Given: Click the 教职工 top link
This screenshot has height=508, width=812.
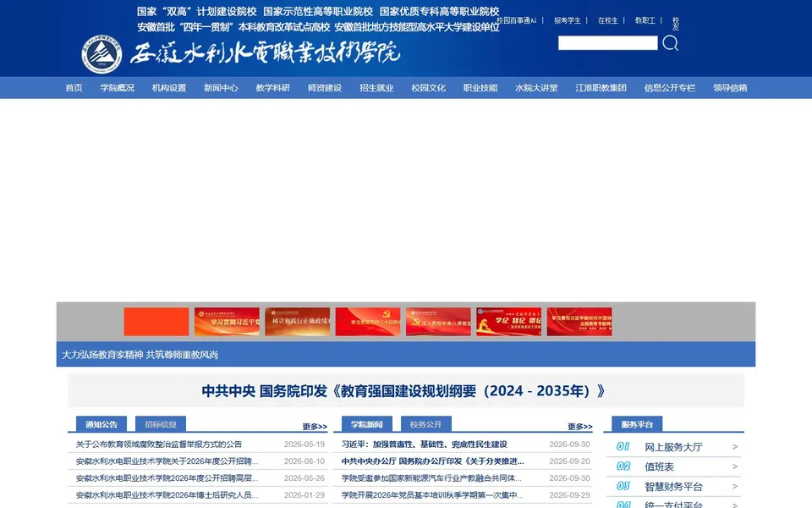Looking at the screenshot, I should pyautogui.click(x=645, y=20).
